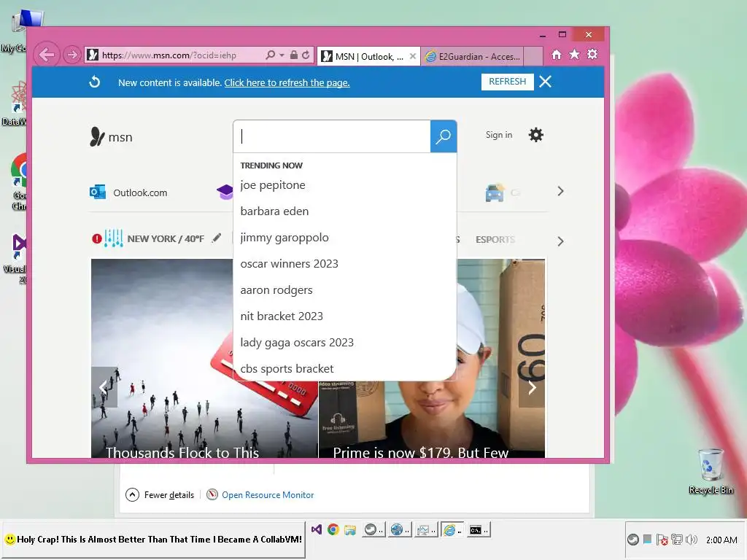Screen dimensions: 747x560
Task: Expand the address bar autocomplete dropdown arrow
Action: coord(282,55)
